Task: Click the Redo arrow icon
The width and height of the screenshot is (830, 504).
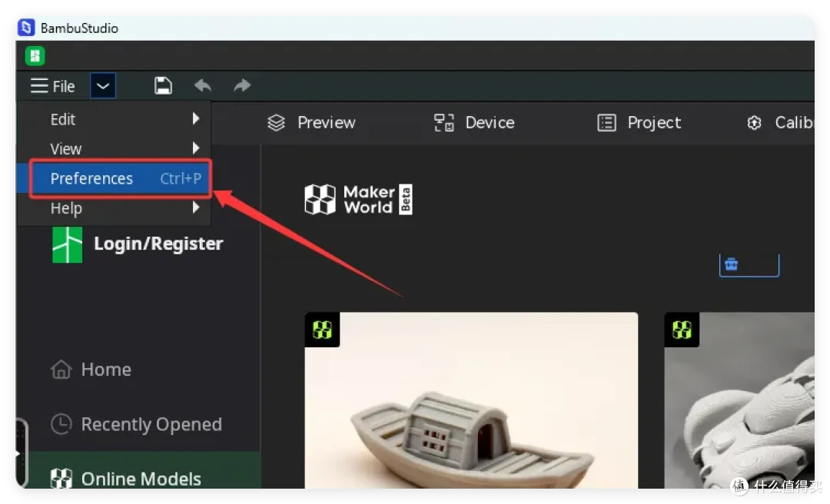Action: [x=242, y=85]
